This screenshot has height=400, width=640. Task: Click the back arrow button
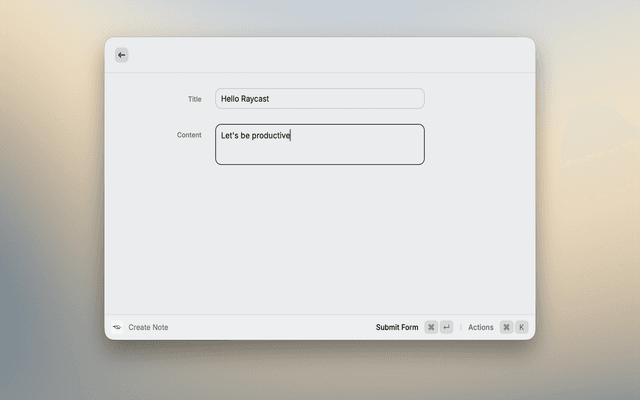click(121, 55)
